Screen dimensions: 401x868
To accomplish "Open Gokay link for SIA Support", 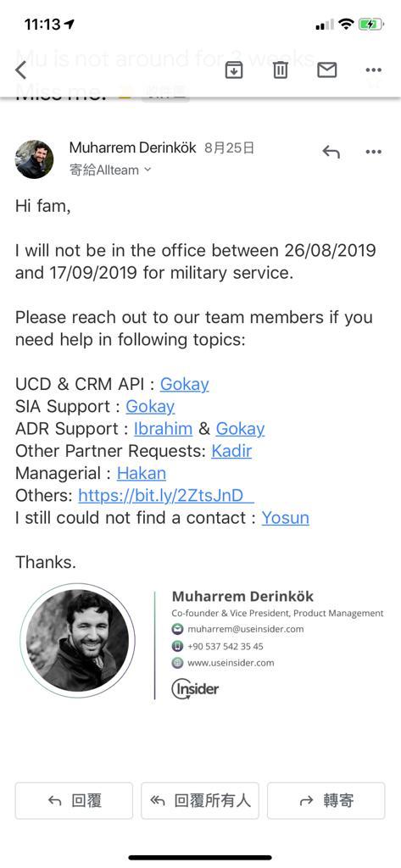I will (x=150, y=406).
